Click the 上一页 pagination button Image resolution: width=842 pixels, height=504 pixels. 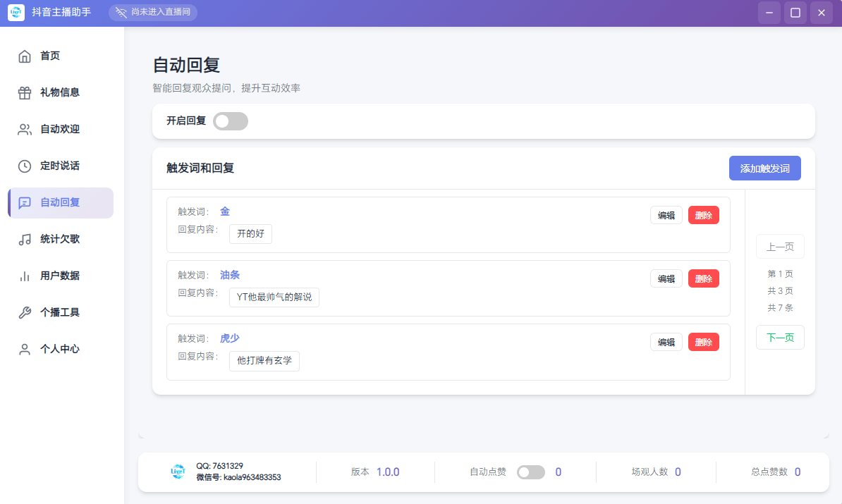tap(780, 246)
